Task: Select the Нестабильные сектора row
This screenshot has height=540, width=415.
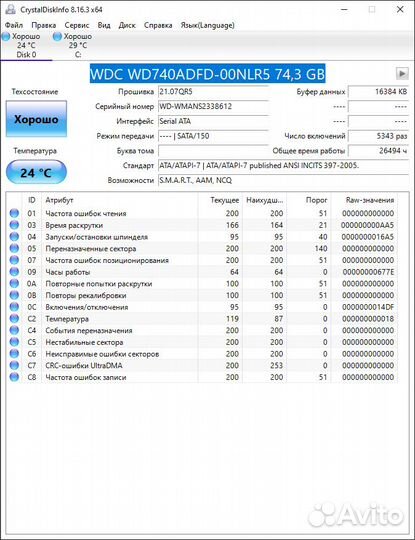Action: pyautogui.click(x=203, y=342)
